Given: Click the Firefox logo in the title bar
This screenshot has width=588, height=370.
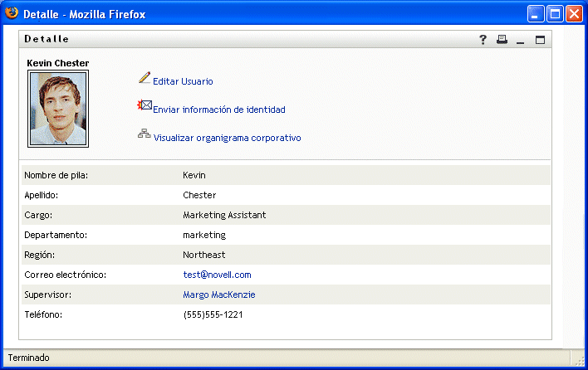Looking at the screenshot, I should (x=12, y=12).
